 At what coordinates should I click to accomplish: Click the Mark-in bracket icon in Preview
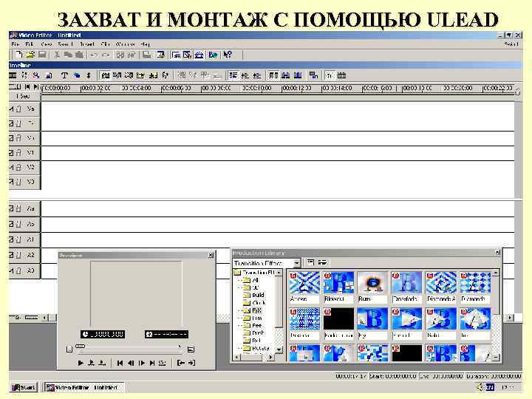[x=181, y=363]
